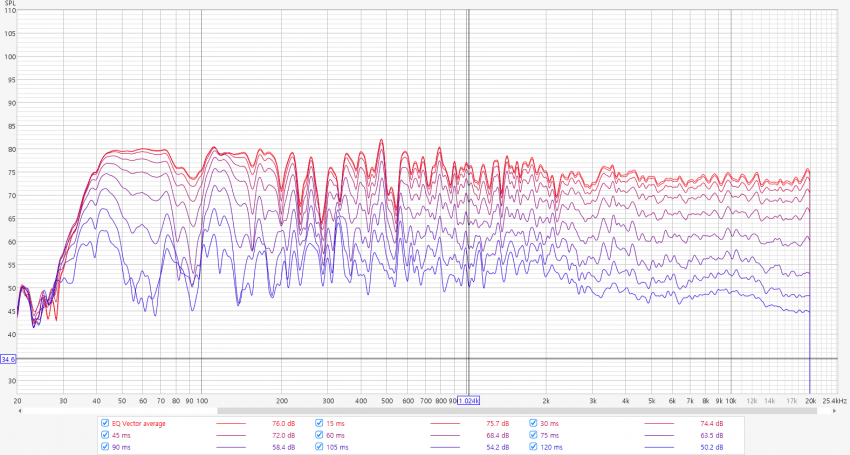
Task: Hide the 90 ms trace
Action: coord(105,447)
